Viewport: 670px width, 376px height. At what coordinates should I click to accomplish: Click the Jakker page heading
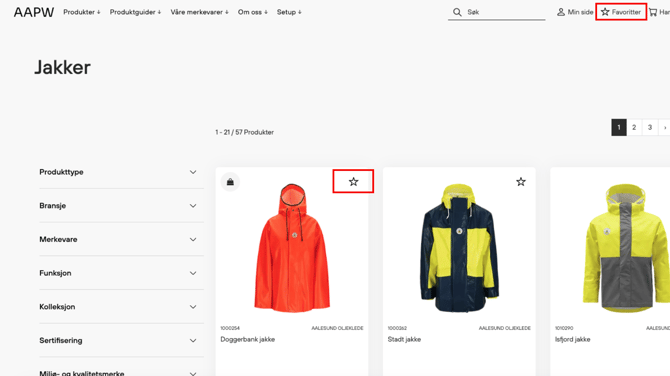pos(62,68)
